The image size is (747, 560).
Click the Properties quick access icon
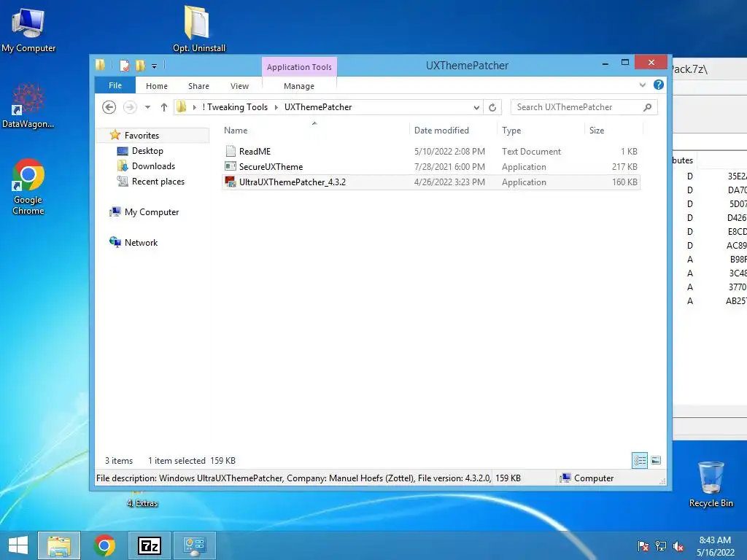pos(124,66)
